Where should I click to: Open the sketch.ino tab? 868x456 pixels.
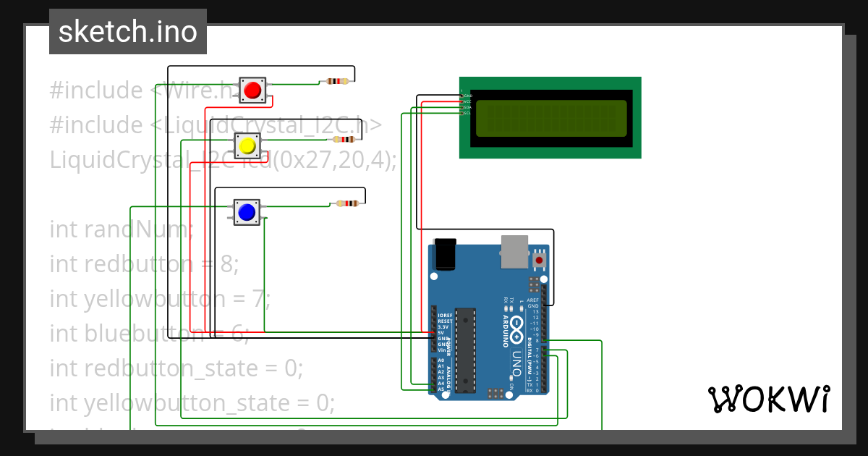click(x=127, y=31)
